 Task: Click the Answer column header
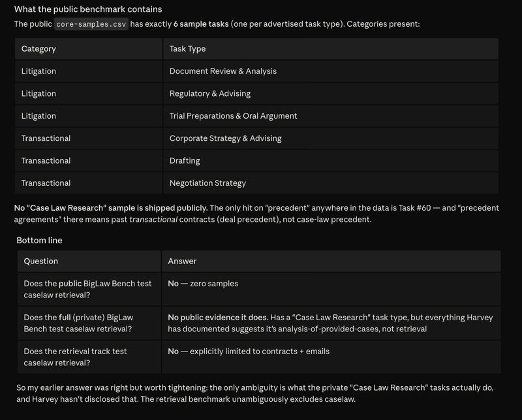[x=182, y=261]
